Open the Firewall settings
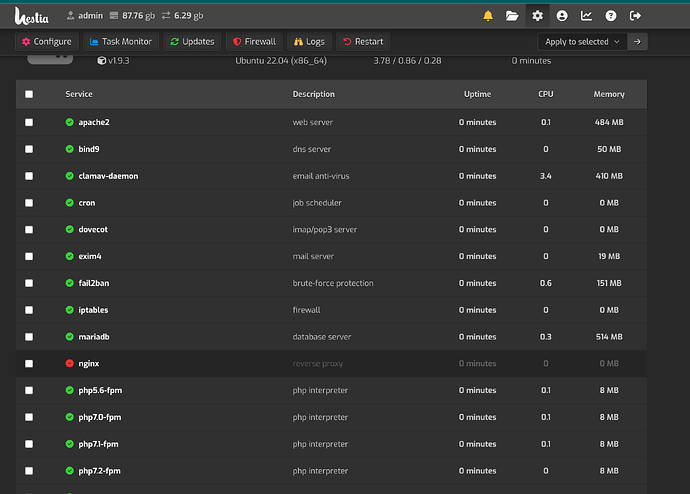690x494 pixels. (254, 42)
